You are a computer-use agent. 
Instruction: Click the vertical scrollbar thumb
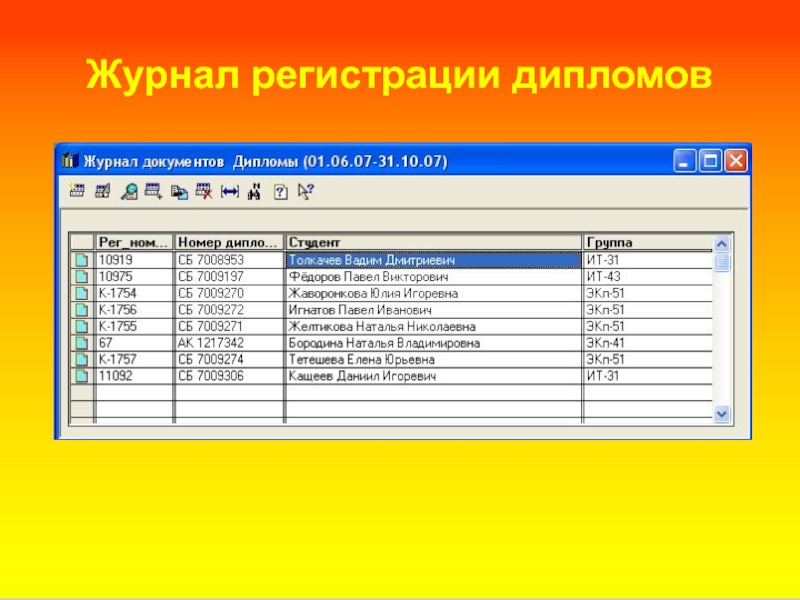(x=721, y=263)
